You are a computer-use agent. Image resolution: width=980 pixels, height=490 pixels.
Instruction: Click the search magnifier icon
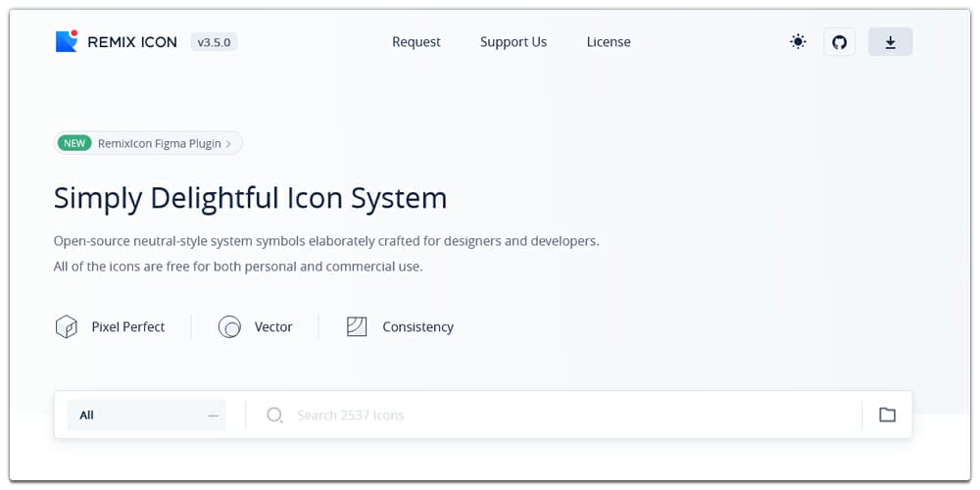pyautogui.click(x=275, y=416)
